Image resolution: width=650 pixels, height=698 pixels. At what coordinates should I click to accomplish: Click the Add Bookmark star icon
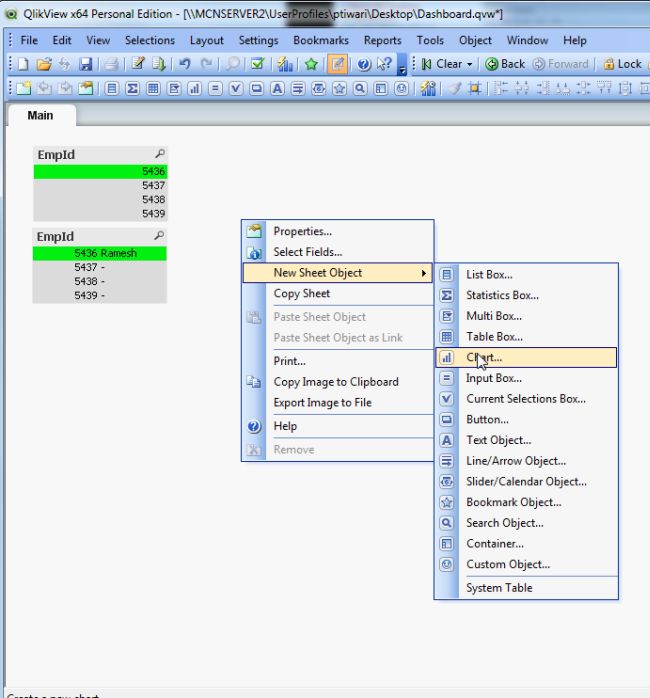click(x=311, y=64)
